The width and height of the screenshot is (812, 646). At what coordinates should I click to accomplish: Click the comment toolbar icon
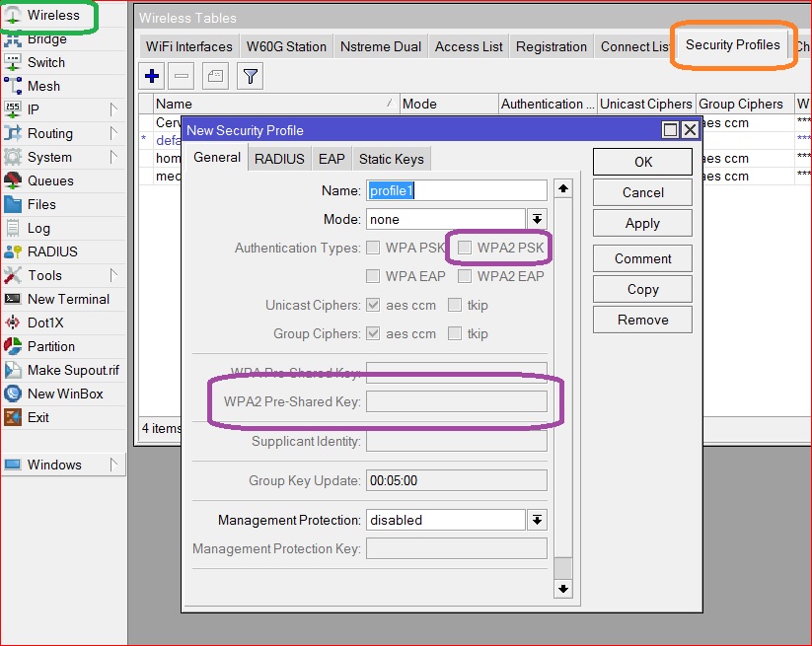[215, 77]
